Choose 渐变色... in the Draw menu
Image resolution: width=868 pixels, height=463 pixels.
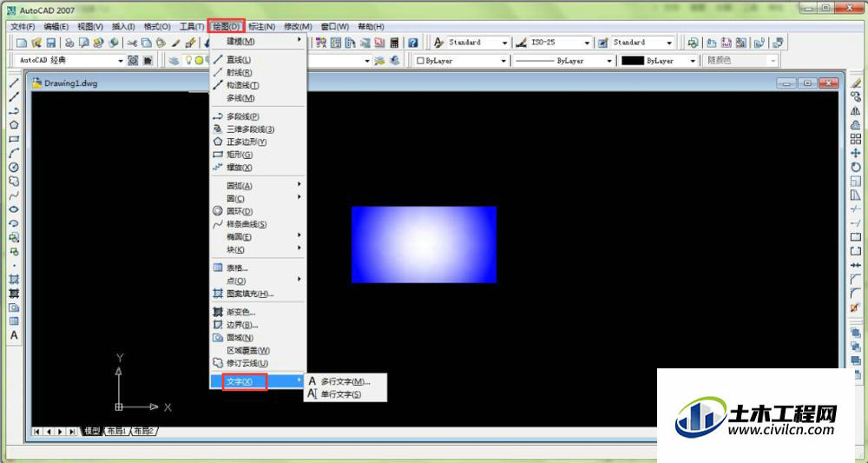click(x=258, y=313)
